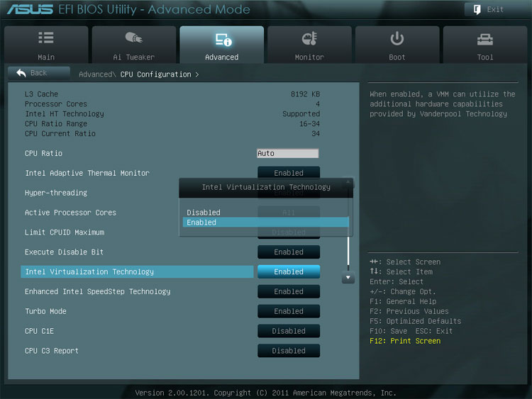Click the Back arrow icon
The width and height of the screenshot is (532, 399).
point(21,72)
